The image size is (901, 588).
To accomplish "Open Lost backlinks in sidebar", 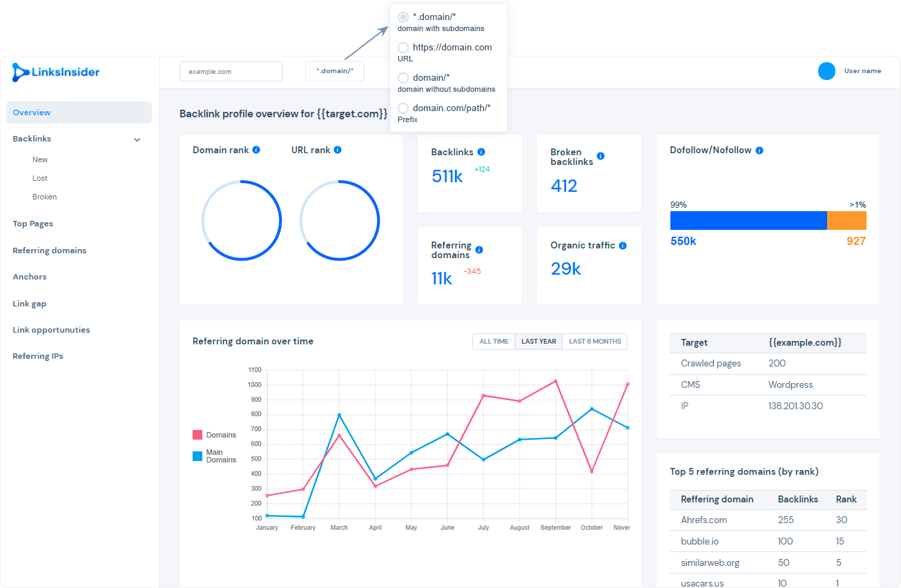I will [x=40, y=178].
